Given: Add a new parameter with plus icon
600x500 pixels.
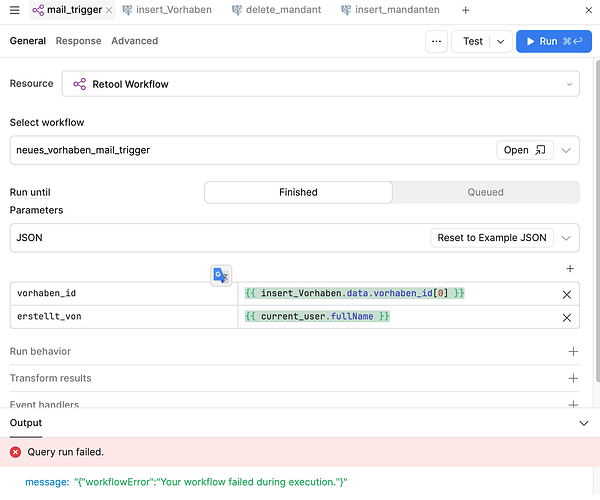Looking at the screenshot, I should tap(570, 268).
